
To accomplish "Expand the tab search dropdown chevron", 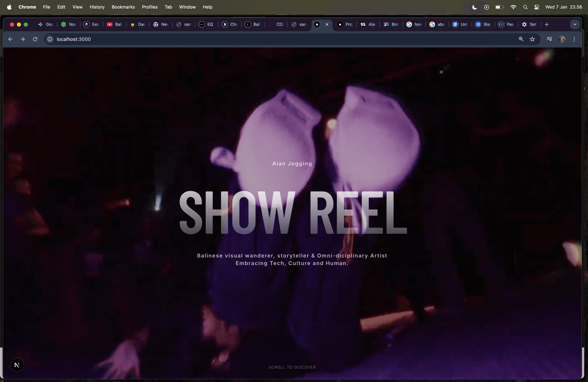I will point(575,24).
